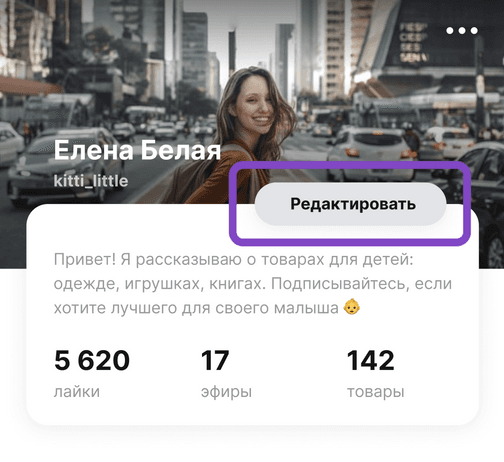The width and height of the screenshot is (504, 462).
Task: Tap the baby emoji in the bio
Action: click(352, 307)
